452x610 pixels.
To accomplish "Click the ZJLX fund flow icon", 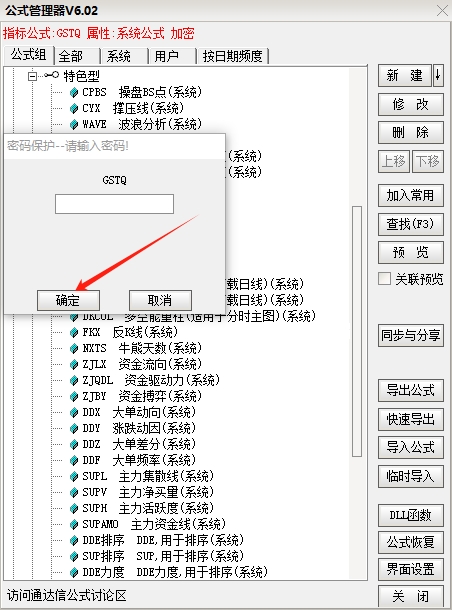I will [x=74, y=365].
